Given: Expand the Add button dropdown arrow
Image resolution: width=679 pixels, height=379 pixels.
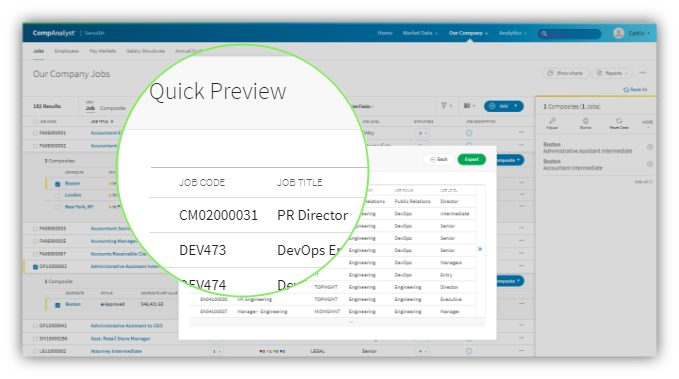Looking at the screenshot, I should click(516, 106).
